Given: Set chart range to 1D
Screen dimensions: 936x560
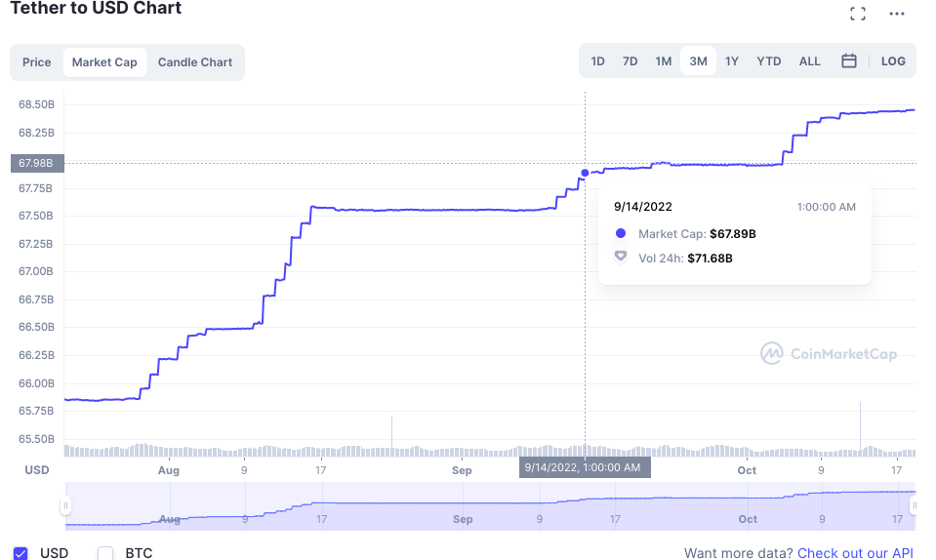Looking at the screenshot, I should click(597, 60).
